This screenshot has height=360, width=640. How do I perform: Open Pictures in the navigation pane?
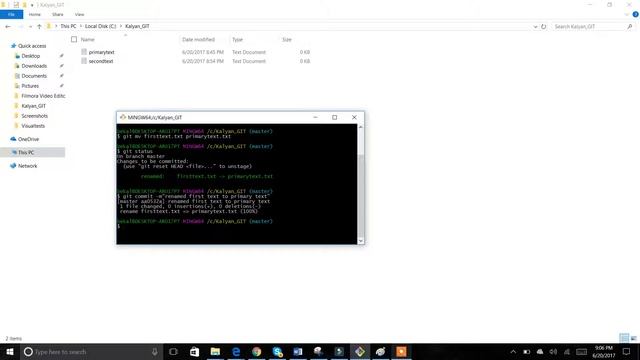point(30,86)
